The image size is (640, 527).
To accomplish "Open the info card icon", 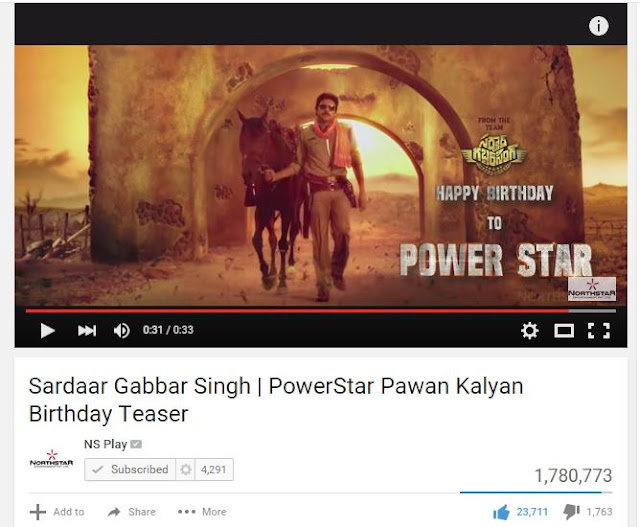I will point(598,26).
